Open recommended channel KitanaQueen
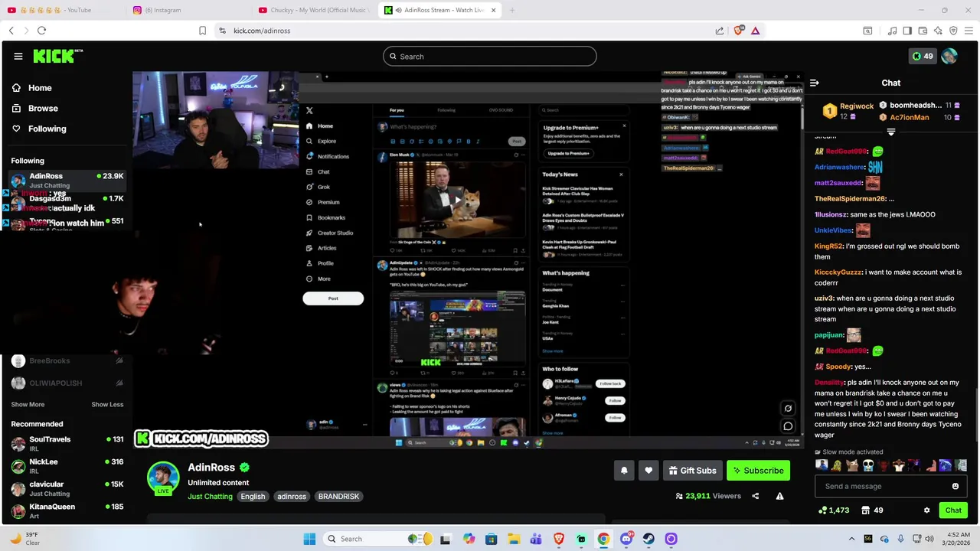Viewport: 980px width, 551px height. [x=67, y=510]
